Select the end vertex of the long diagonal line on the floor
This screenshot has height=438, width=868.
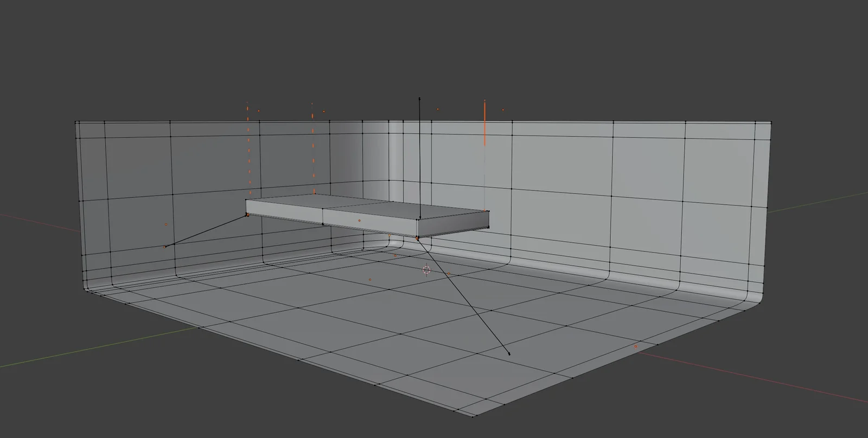509,354
